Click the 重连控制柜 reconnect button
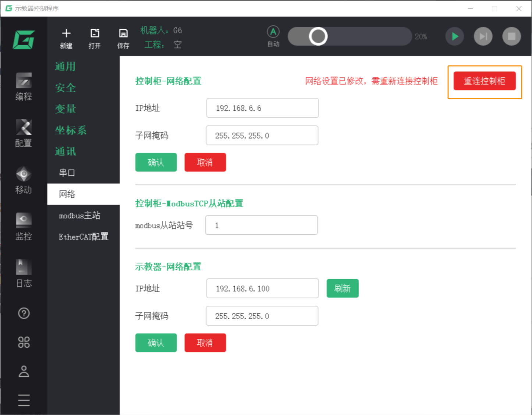 [x=485, y=81]
